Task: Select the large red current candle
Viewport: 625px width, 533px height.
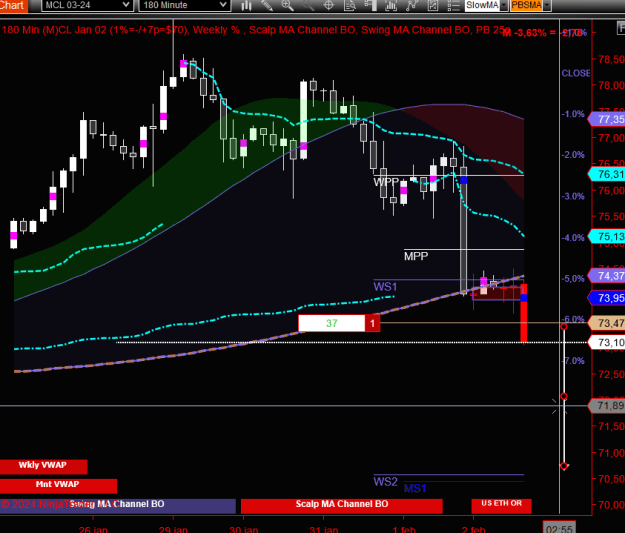Action: pos(524,313)
